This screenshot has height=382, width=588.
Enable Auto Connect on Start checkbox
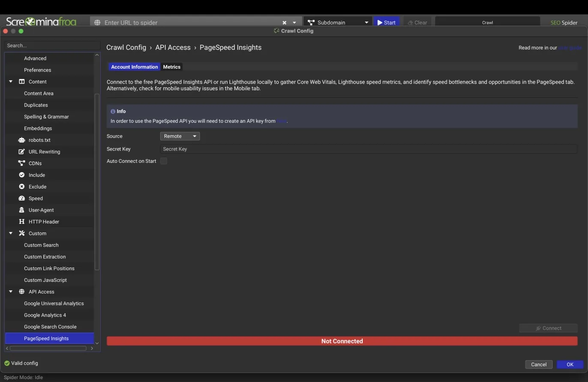163,161
